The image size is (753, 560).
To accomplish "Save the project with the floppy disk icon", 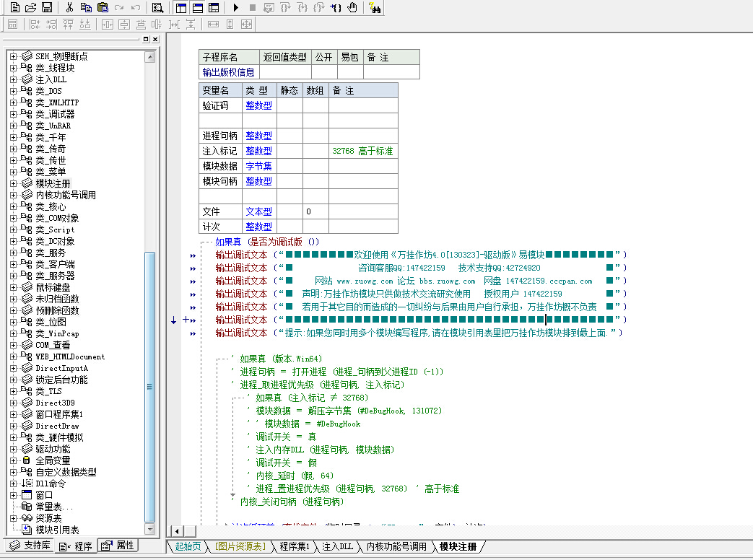I will (x=46, y=8).
